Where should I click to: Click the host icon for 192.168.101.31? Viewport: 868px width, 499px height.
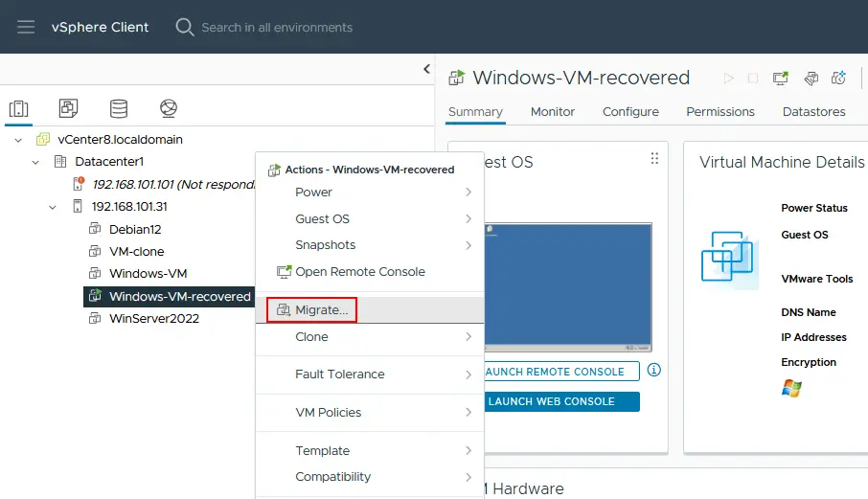point(78,206)
